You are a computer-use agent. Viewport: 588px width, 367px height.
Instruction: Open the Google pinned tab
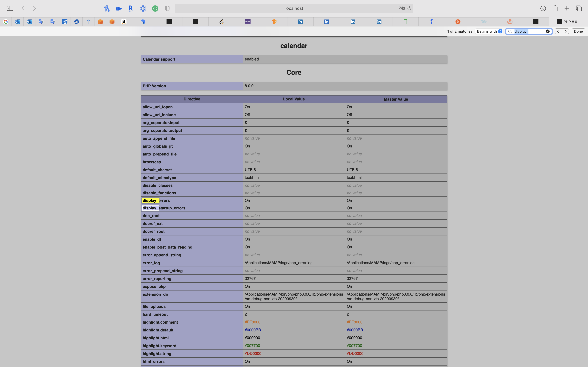(x=6, y=22)
